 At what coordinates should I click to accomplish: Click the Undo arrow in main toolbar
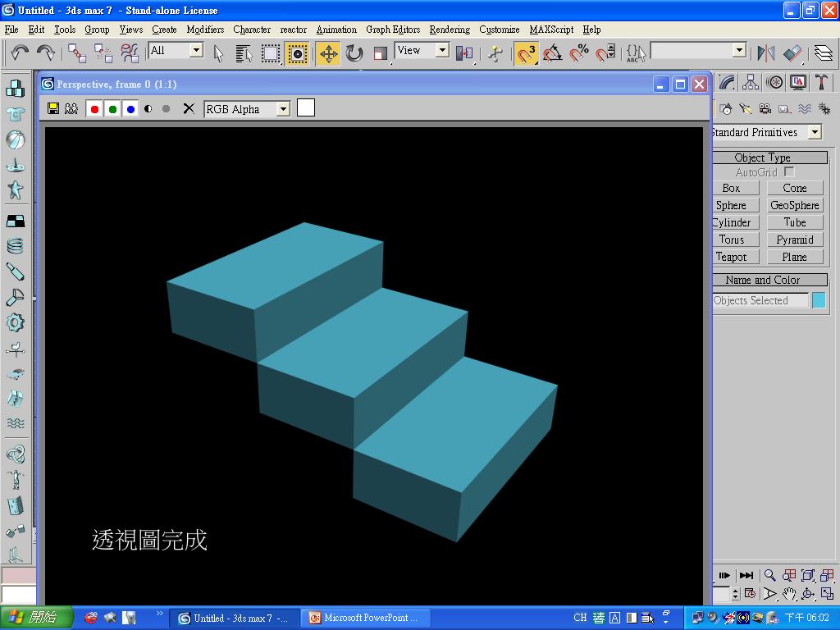point(20,52)
